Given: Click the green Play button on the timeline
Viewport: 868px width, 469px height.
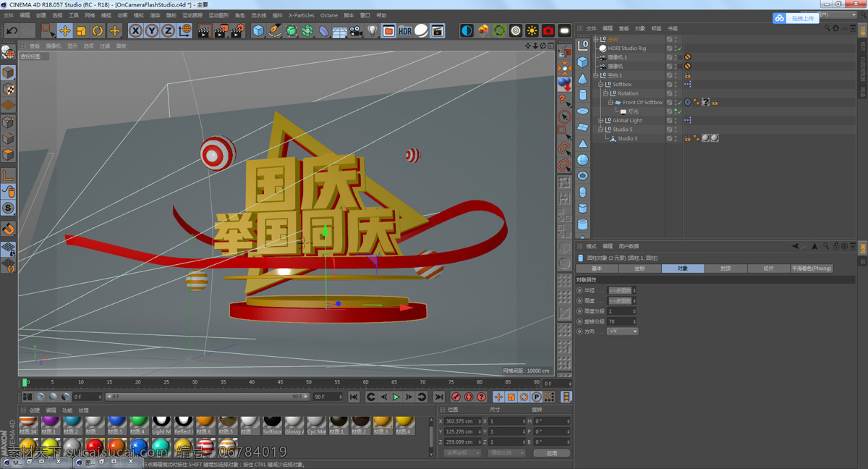Looking at the screenshot, I should click(x=396, y=397).
